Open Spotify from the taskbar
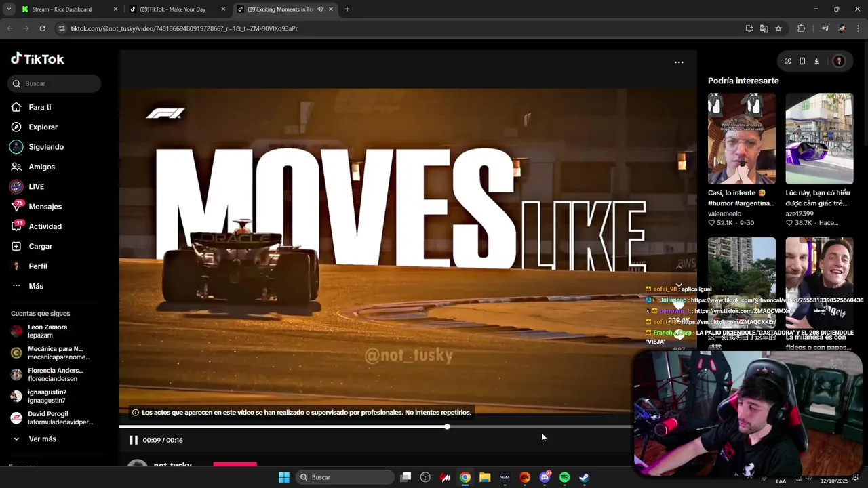The image size is (868, 488). [565, 477]
